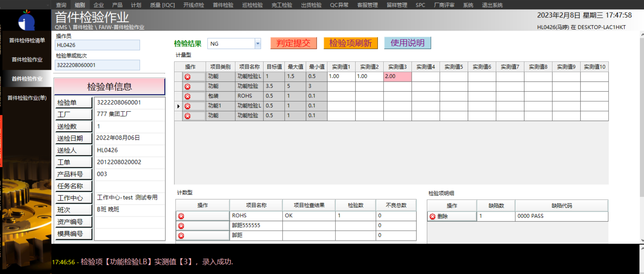Delete the 包装 ROHS measurement row

pyautogui.click(x=188, y=96)
